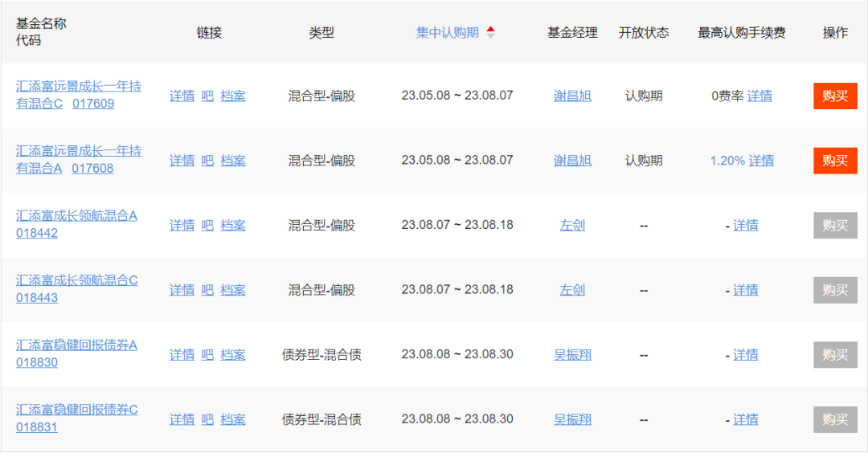The width and height of the screenshot is (868, 453).
Task: Open 档案 link for fund 018830
Action: pos(233,354)
